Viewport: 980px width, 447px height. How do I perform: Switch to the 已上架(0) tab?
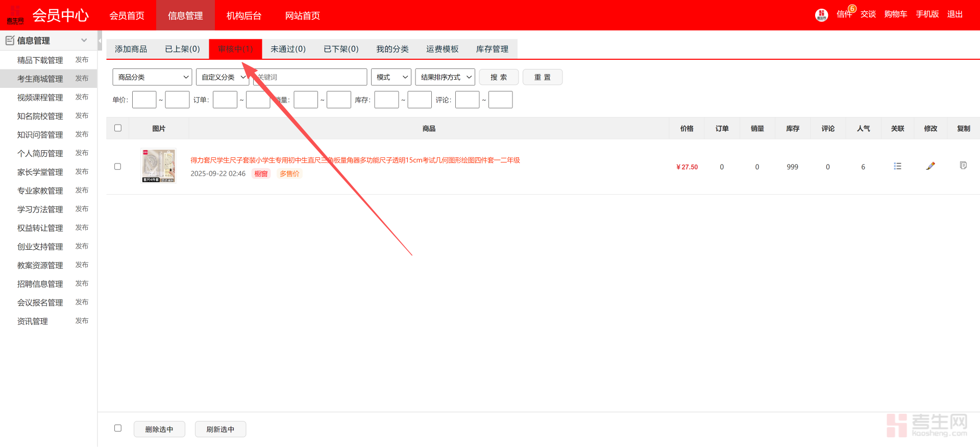(x=182, y=49)
